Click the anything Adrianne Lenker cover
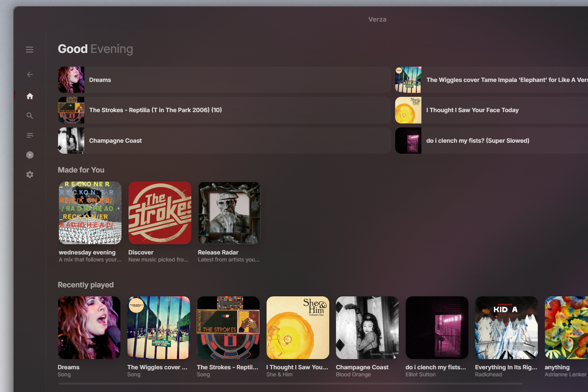The width and height of the screenshot is (588, 392). (566, 328)
